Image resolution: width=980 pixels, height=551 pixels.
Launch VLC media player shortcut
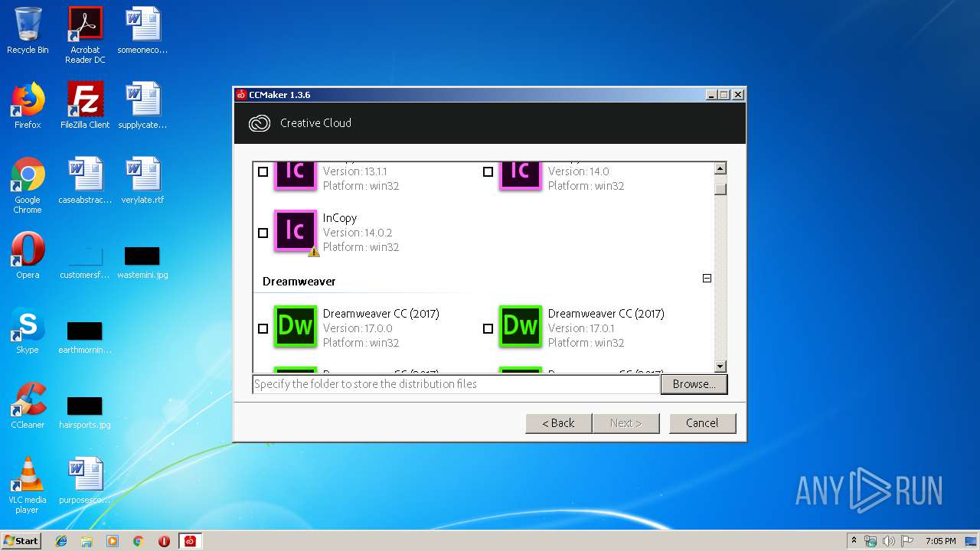28,485
